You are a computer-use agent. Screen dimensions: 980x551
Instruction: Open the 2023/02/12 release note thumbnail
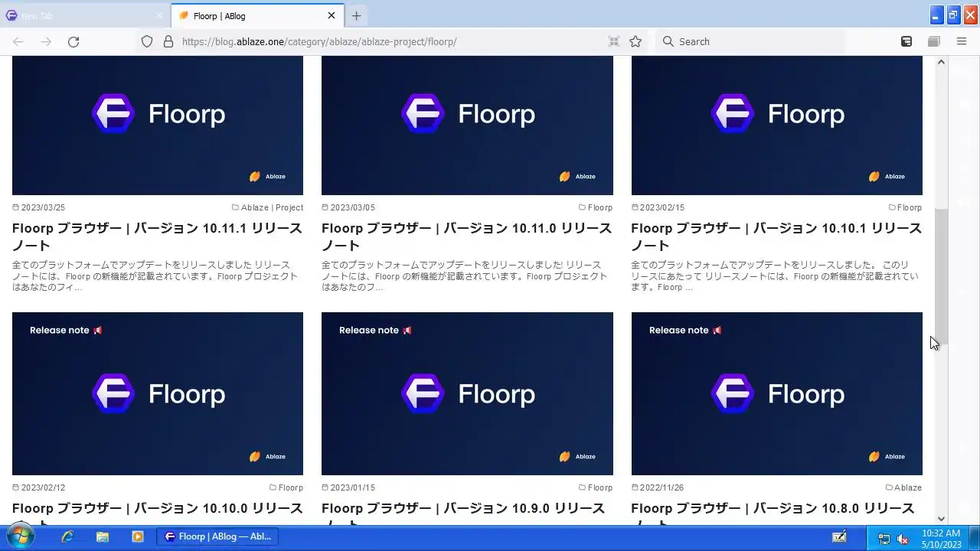click(158, 393)
